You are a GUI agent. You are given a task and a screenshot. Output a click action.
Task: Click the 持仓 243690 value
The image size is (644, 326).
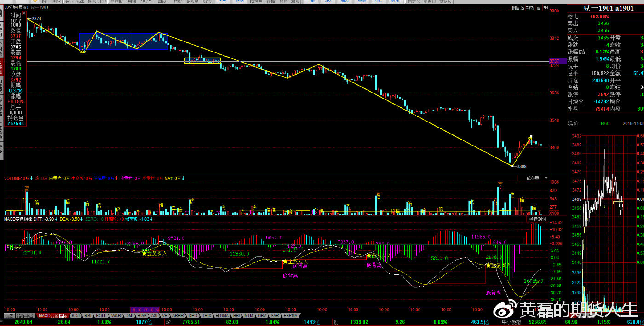click(x=600, y=81)
